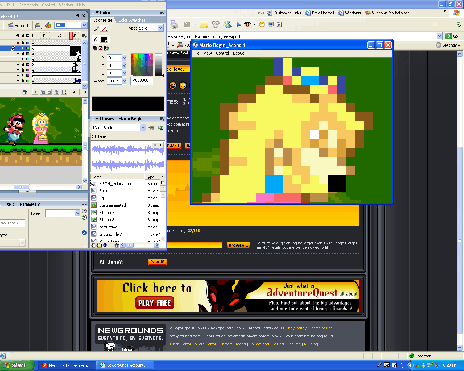The height and width of the screenshot is (371, 464).
Task: Select the stroke color pencil control
Action: coord(96,29)
